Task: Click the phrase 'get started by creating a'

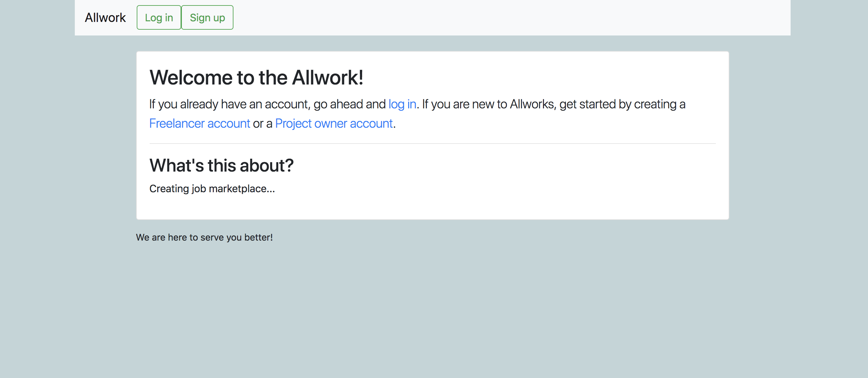Action: point(622,104)
